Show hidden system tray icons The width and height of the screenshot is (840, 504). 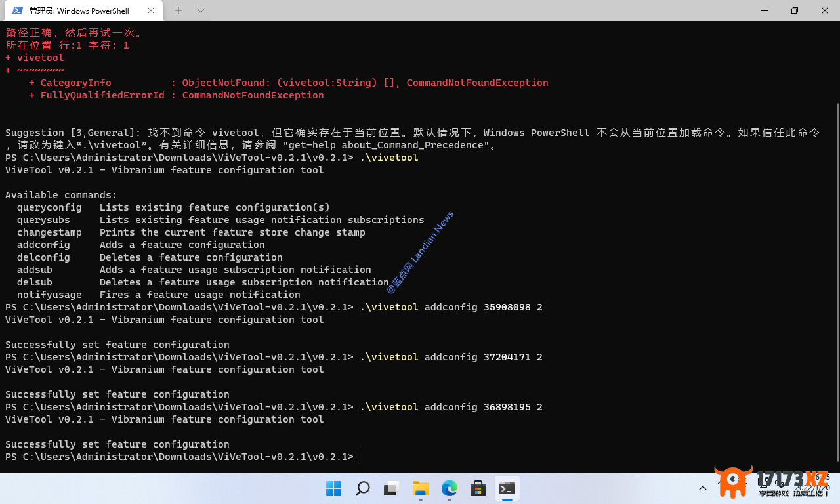coord(703,488)
